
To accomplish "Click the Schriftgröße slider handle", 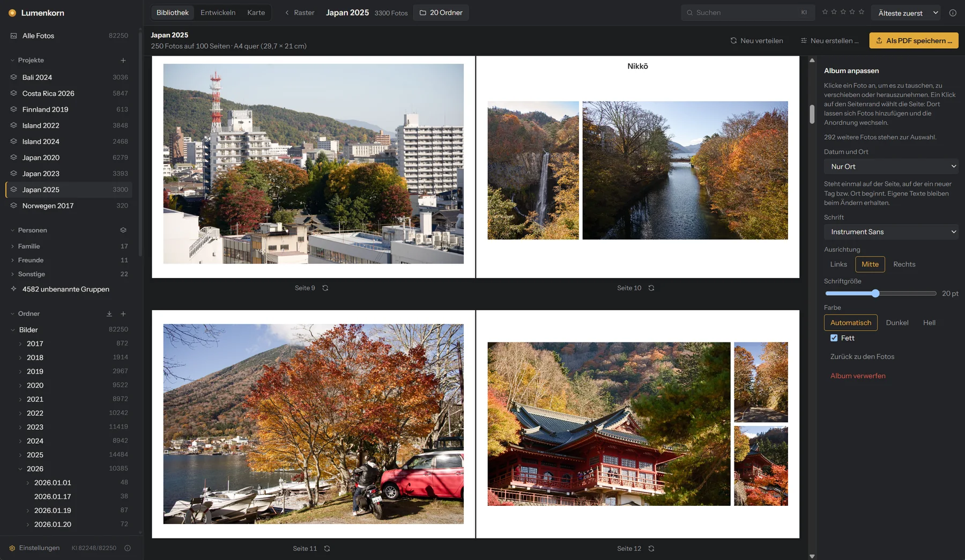I will [875, 294].
